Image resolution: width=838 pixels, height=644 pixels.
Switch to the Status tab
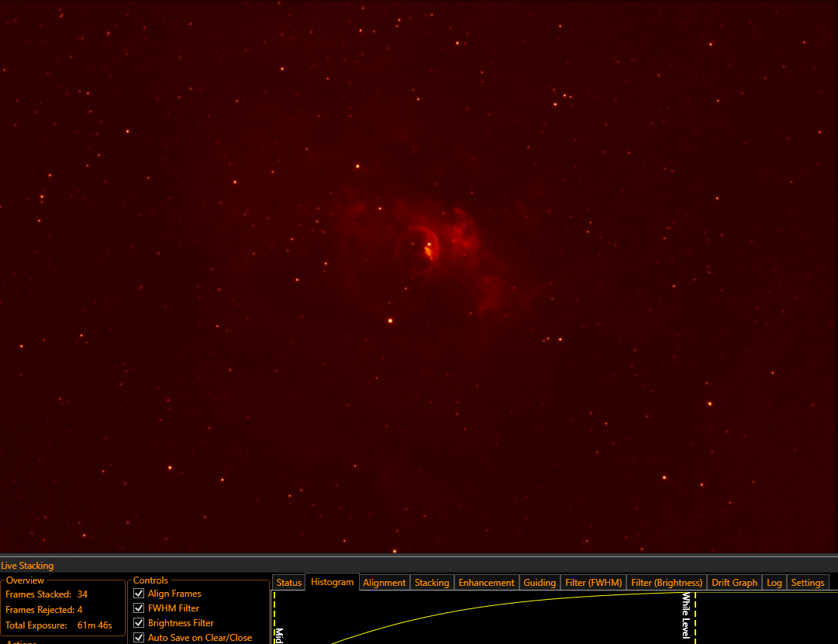point(288,583)
